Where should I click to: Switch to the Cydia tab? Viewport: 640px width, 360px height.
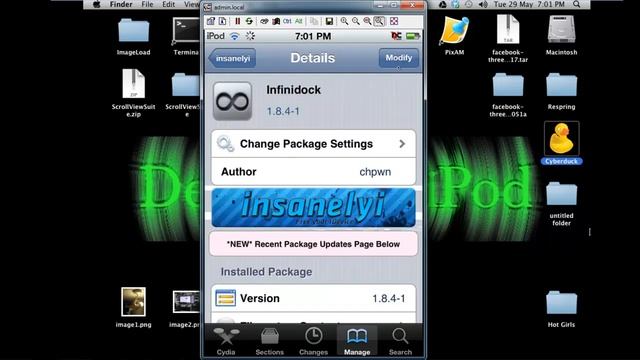tap(226, 342)
